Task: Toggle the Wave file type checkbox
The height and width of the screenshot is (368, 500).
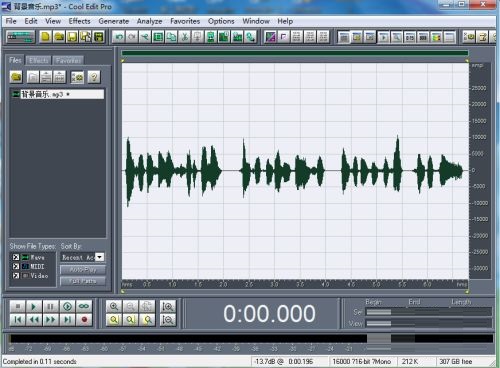Action: tap(16, 257)
